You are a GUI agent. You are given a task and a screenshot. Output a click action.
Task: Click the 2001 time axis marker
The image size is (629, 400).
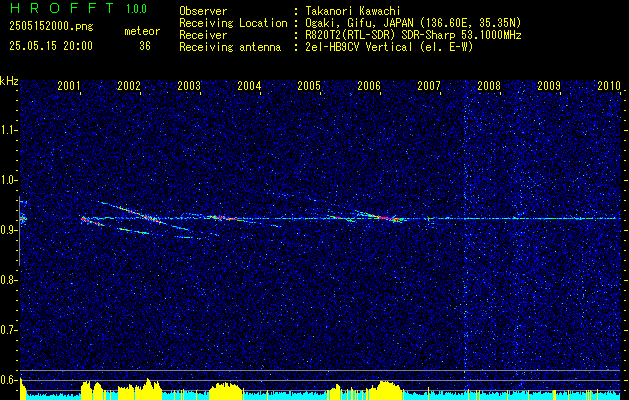pyautogui.click(x=69, y=85)
